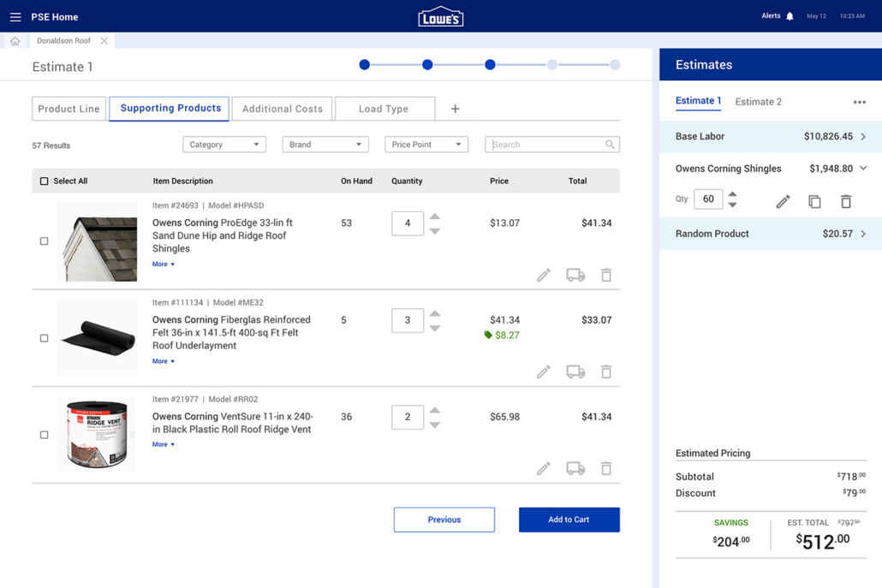This screenshot has height=588, width=882.
Task: Open the Brand filter dropdown
Action: point(325,145)
